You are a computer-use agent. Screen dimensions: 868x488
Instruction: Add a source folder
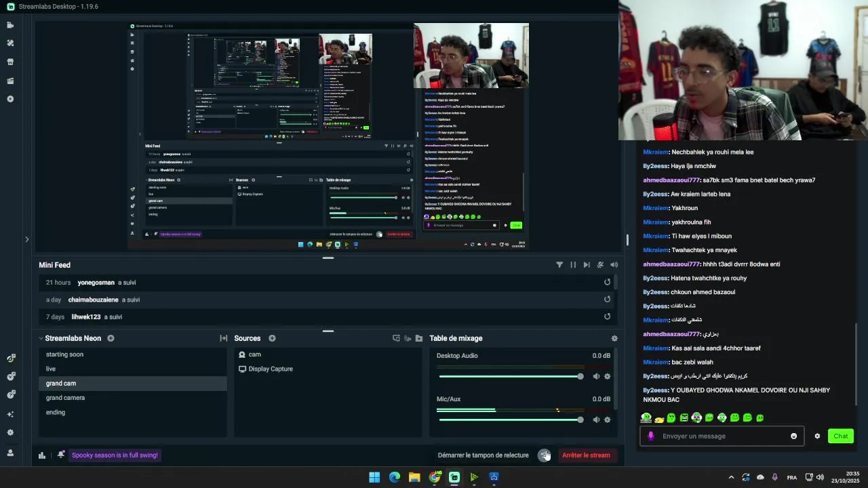(x=419, y=338)
